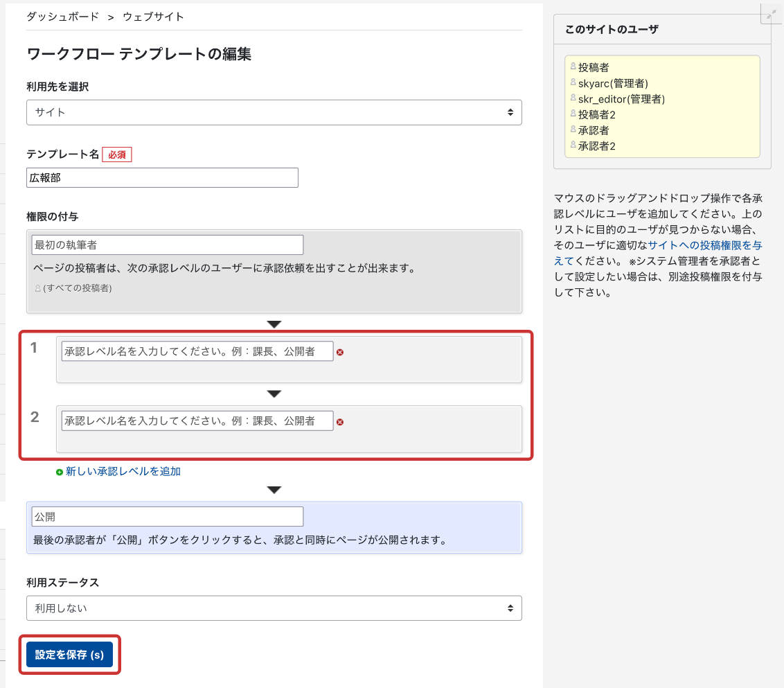Remove approval level 1 with red delete icon
This screenshot has width=784, height=688.
(340, 352)
